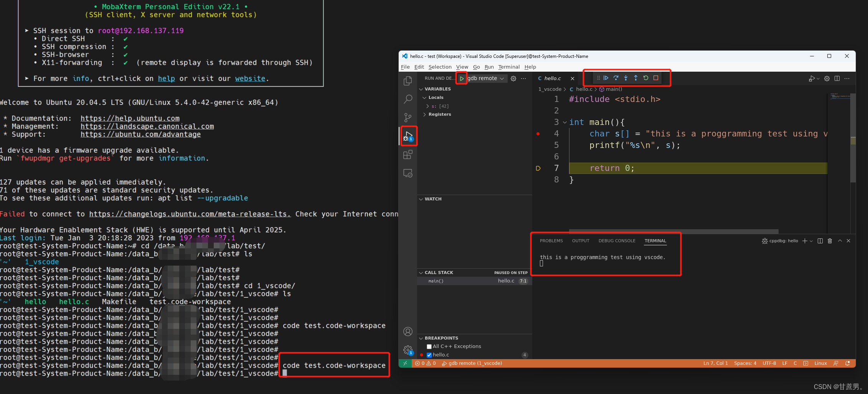Viewport: 868px width, 394px height.
Task: Open the Selection menu
Action: pyautogui.click(x=440, y=67)
